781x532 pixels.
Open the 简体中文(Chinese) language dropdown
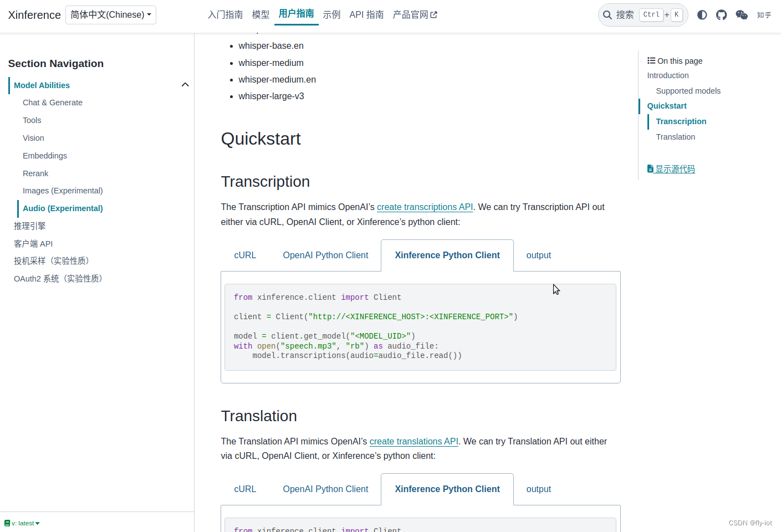pos(110,14)
